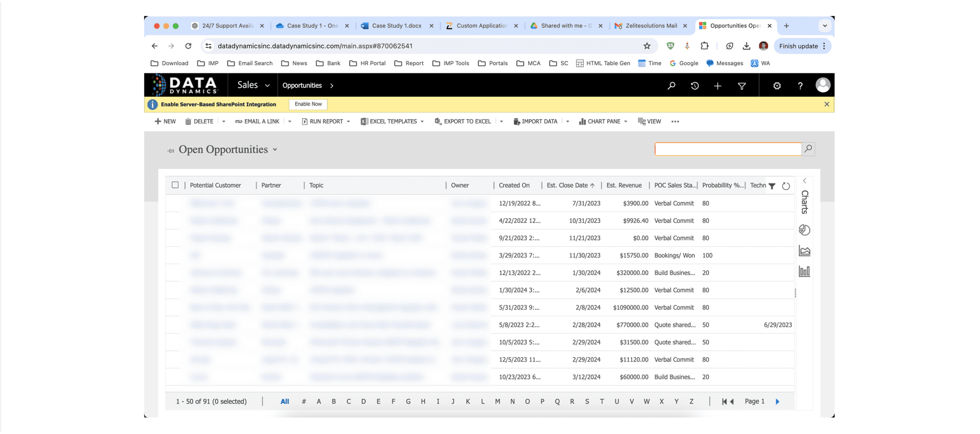Screen dimensions: 980x434
Task: Refresh the opportunities grid
Action: coord(786,186)
